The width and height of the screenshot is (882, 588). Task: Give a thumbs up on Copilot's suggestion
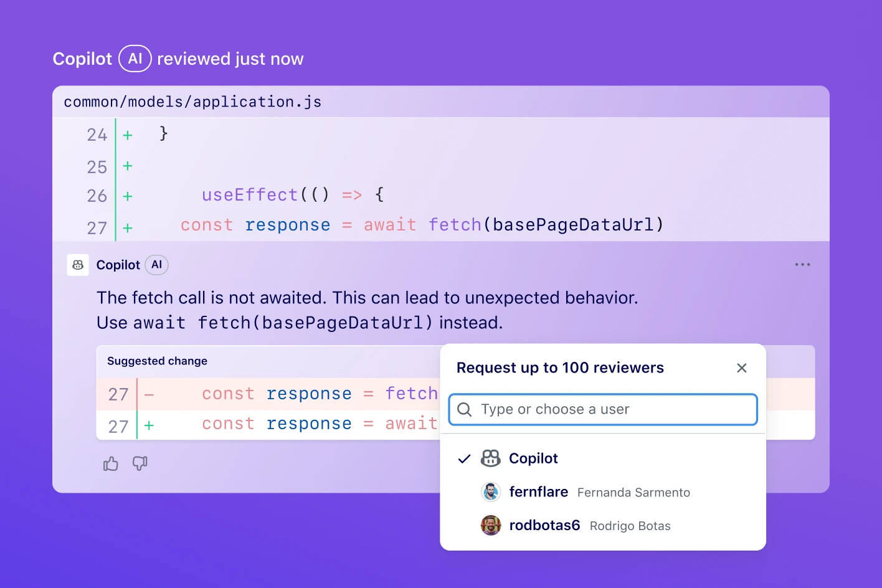pos(110,463)
